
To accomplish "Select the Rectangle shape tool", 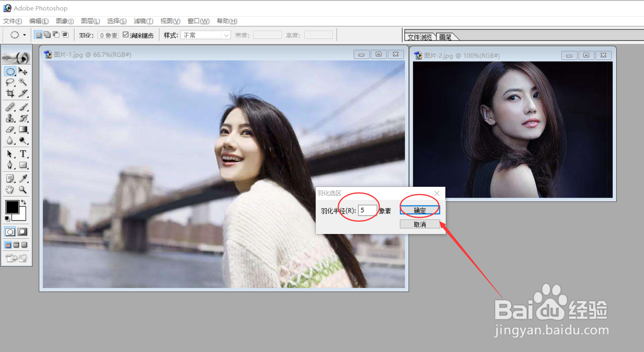I will 23,165.
